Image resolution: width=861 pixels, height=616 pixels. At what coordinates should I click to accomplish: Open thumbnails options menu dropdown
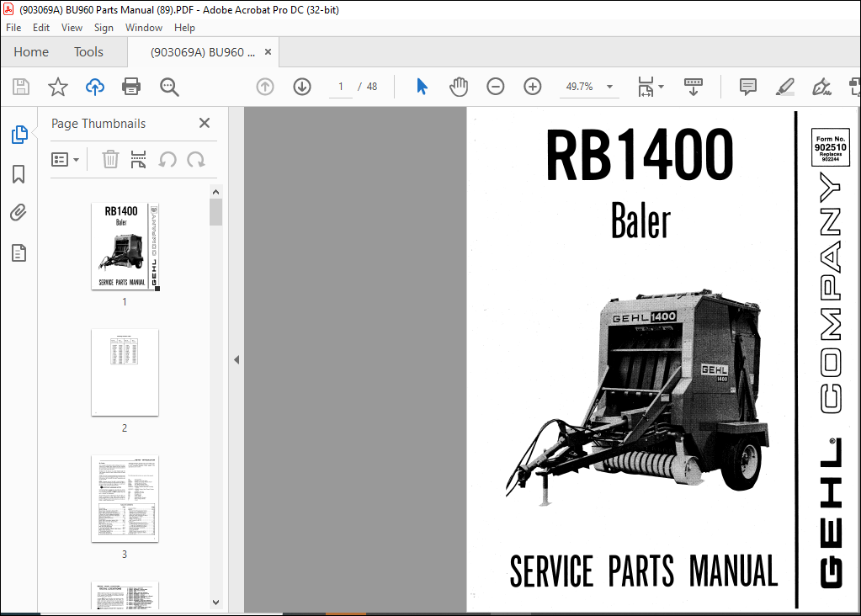[x=65, y=160]
